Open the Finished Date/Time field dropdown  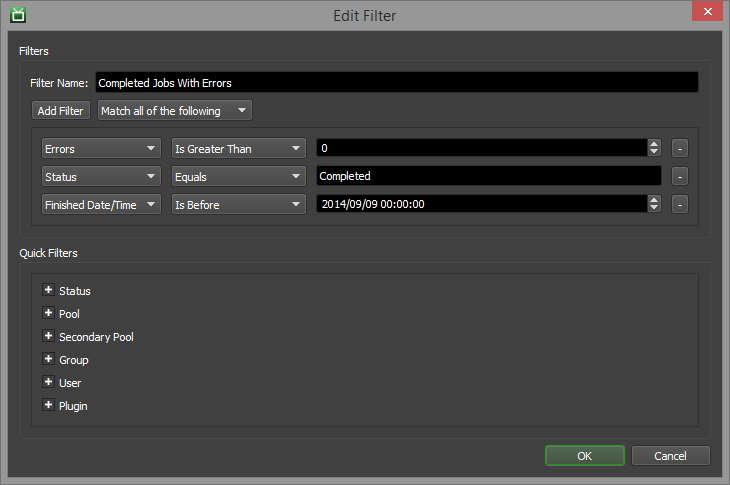[101, 204]
